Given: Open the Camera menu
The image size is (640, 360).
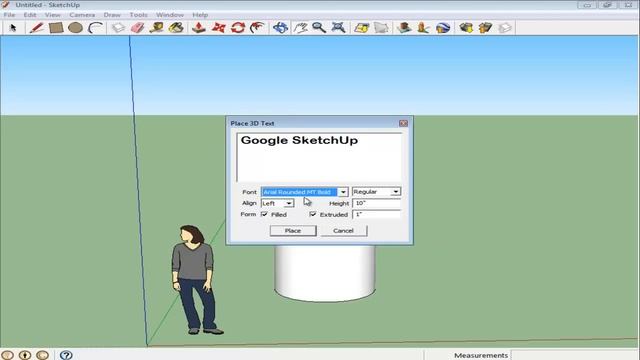Looking at the screenshot, I should [82, 15].
